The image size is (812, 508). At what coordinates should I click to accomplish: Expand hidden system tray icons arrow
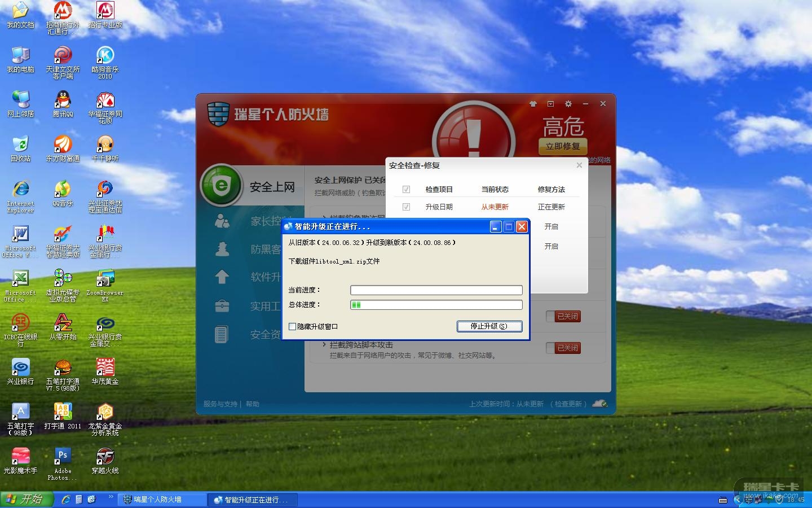pyautogui.click(x=737, y=500)
